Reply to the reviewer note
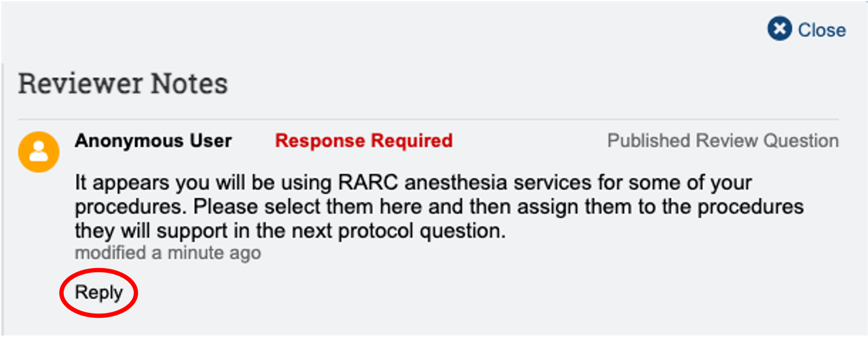 (x=98, y=292)
